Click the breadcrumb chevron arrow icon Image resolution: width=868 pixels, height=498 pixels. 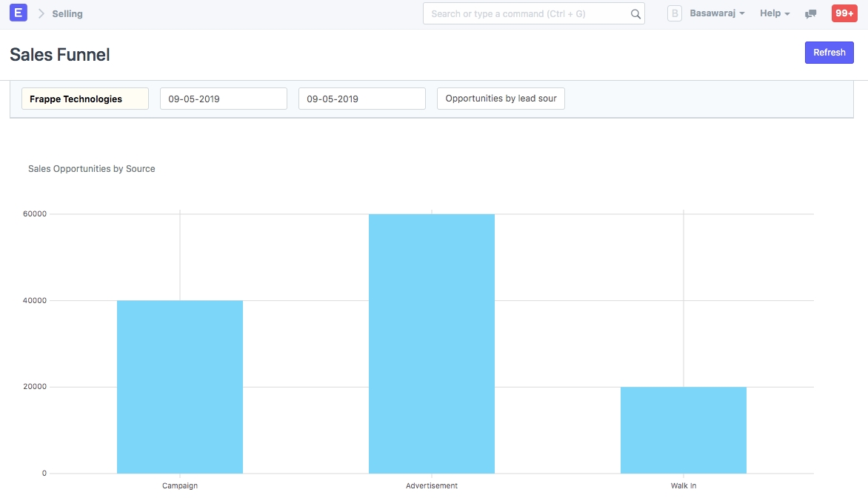[x=41, y=13]
